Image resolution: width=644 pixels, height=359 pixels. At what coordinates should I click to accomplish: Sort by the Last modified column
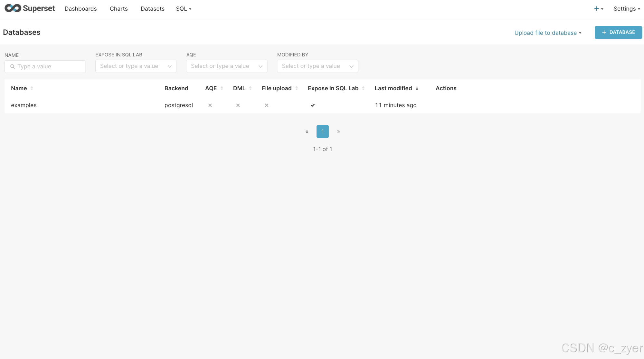pyautogui.click(x=396, y=88)
